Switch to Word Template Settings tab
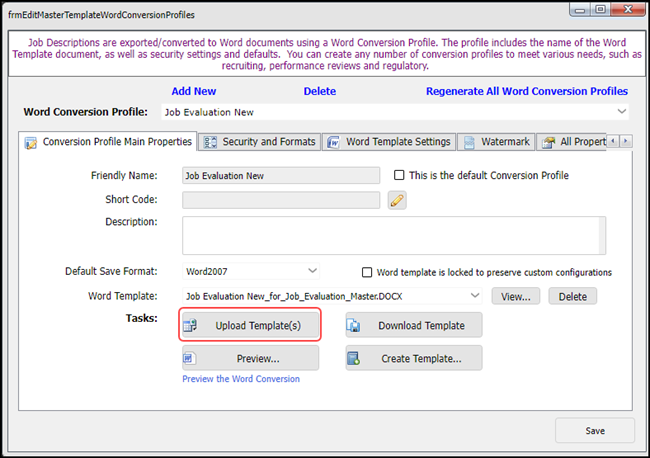Viewport: 650px width, 458px height. click(x=389, y=142)
